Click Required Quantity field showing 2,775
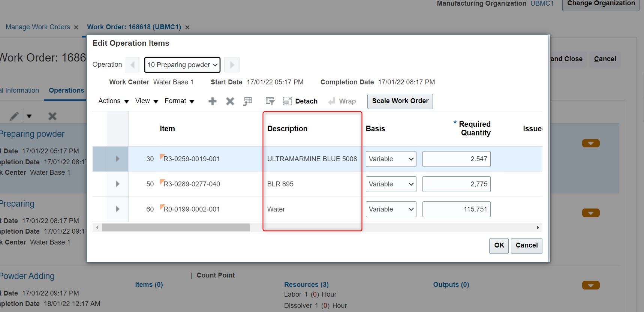The width and height of the screenshot is (644, 312). pos(456,184)
